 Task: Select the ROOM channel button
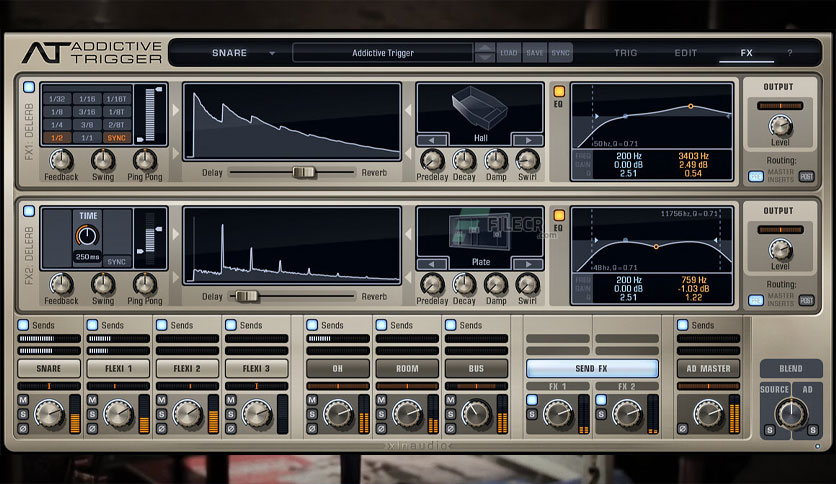click(407, 368)
